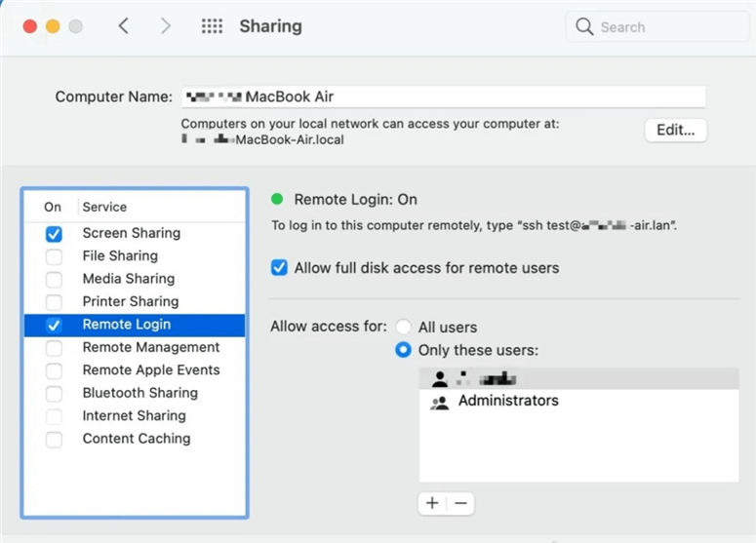Image resolution: width=756 pixels, height=543 pixels.
Task: Select the Remote Management service label
Action: [x=151, y=347]
